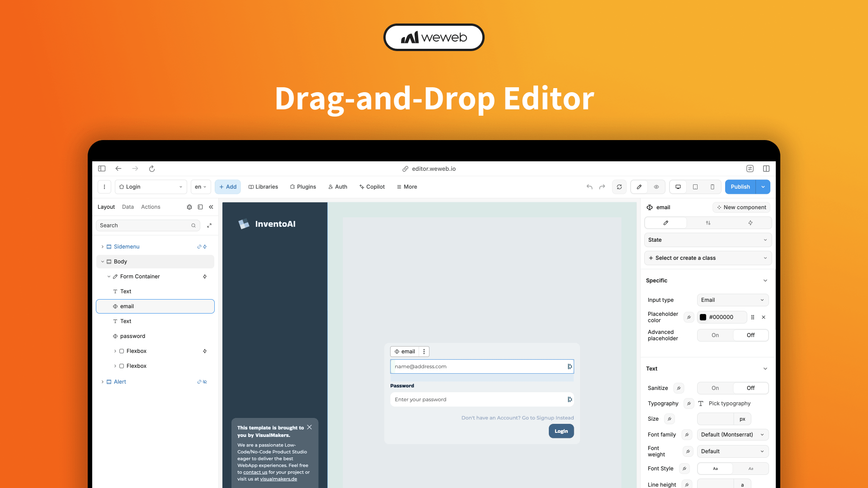868x488 pixels.
Task: Set Sanitize to On
Action: tap(715, 388)
